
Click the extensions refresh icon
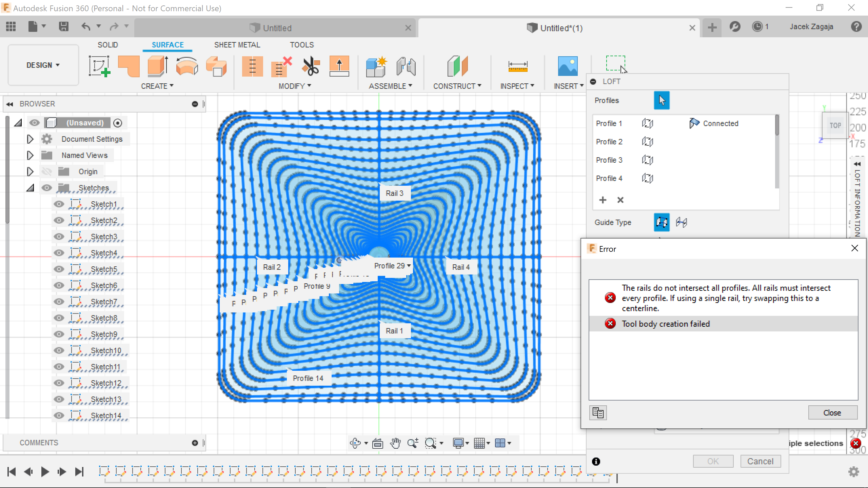click(735, 27)
